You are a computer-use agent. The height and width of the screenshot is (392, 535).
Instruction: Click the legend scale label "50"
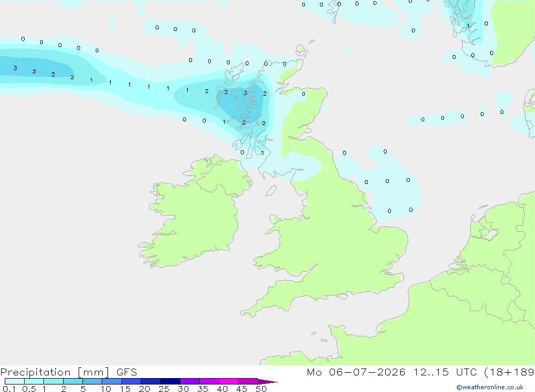coord(261,389)
